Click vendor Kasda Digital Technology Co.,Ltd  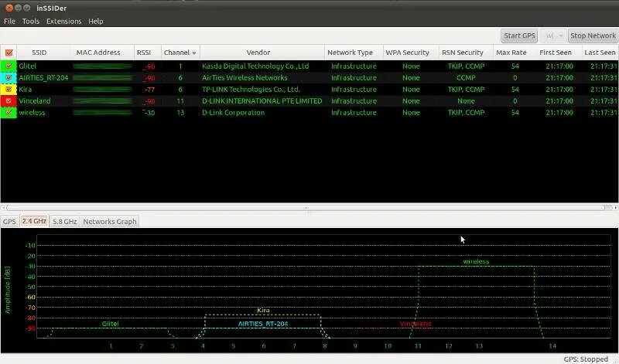[x=255, y=66]
